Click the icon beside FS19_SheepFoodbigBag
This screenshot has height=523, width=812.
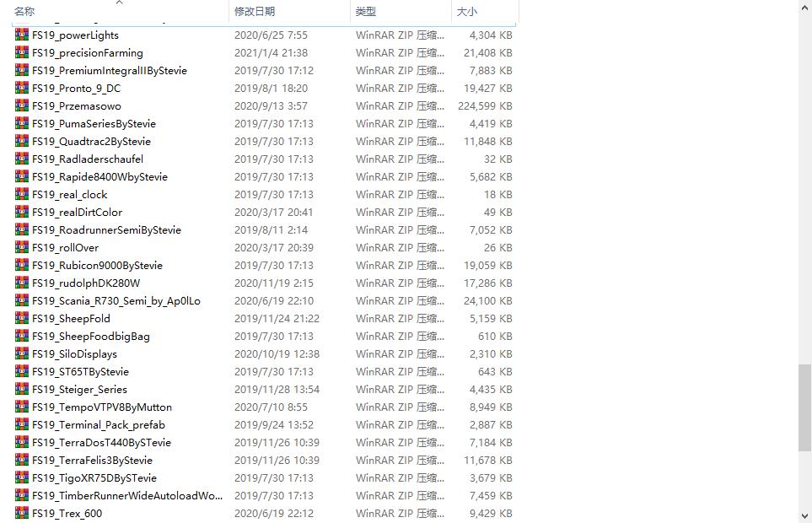coord(22,336)
